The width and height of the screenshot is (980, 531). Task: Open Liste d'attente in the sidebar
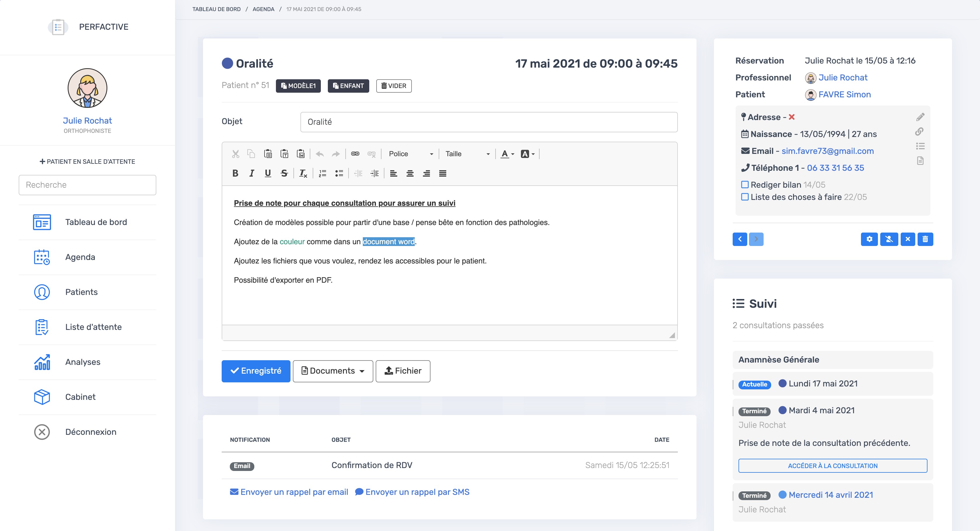pos(93,327)
